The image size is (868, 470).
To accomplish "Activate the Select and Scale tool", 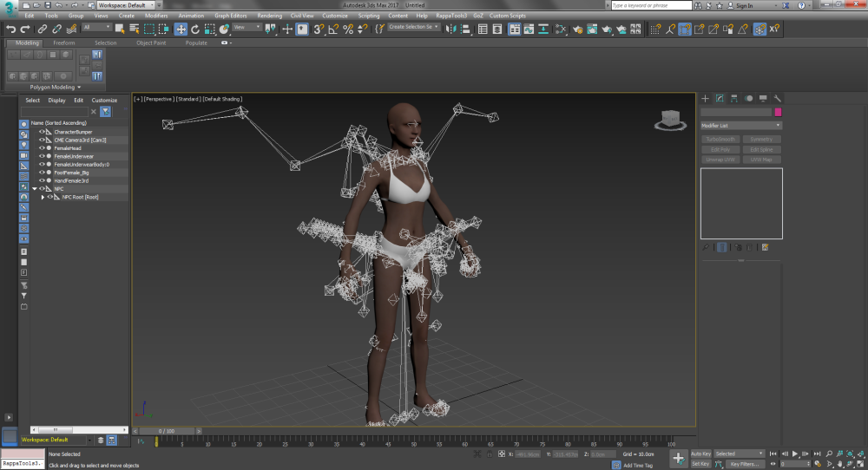I will pyautogui.click(x=210, y=29).
